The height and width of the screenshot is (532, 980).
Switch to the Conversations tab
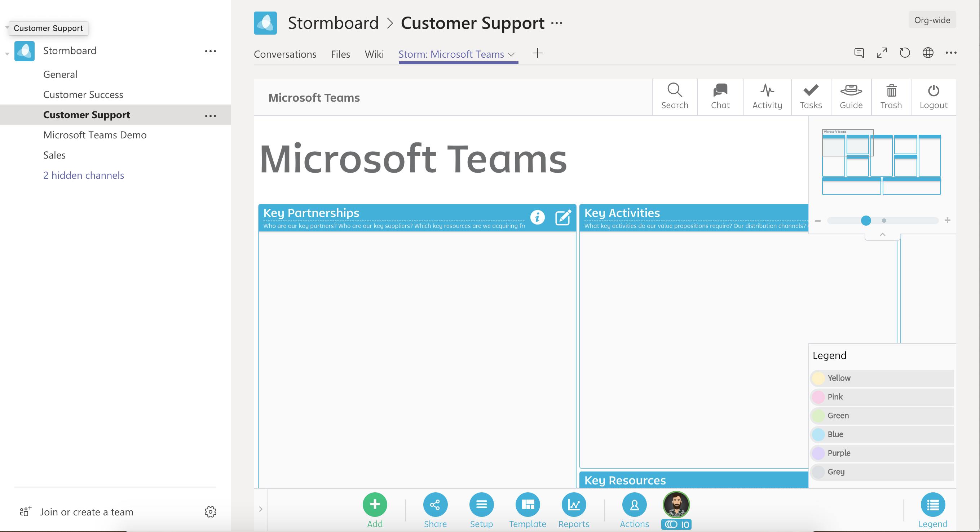coord(285,54)
